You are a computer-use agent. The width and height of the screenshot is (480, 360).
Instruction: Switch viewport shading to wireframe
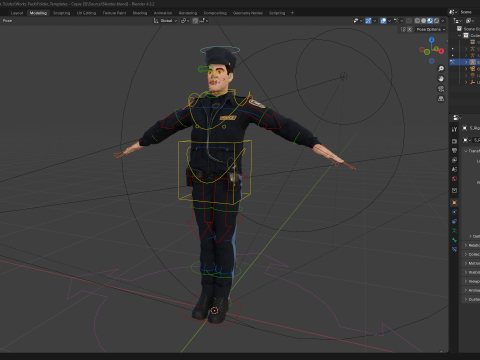417,21
